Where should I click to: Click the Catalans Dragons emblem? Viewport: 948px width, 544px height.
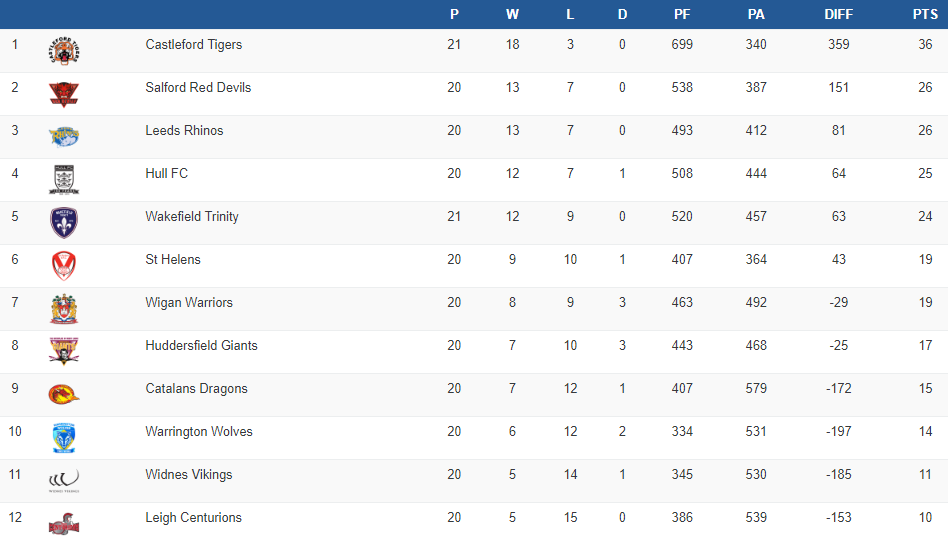(x=64, y=394)
